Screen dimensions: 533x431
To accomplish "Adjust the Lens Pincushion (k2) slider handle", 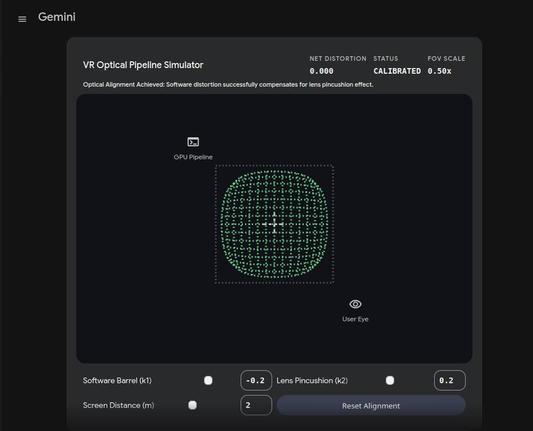I will (x=390, y=380).
